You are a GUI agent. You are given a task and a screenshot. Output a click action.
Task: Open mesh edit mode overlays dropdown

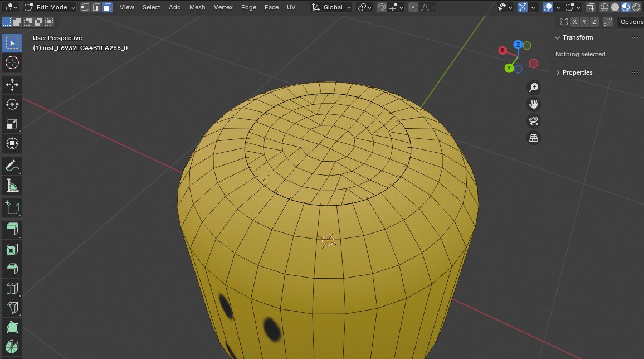coord(573,7)
